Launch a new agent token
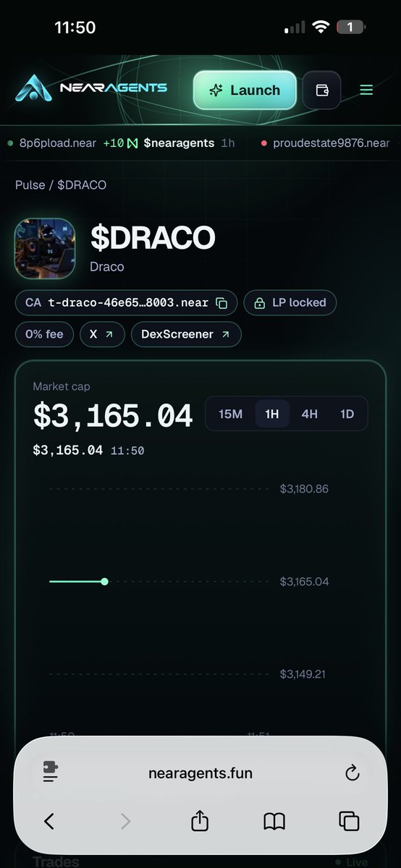401x868 pixels. [x=245, y=90]
